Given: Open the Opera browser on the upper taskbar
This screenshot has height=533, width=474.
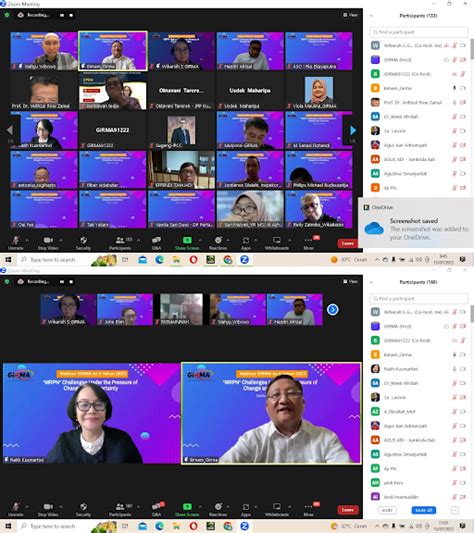Looking at the screenshot, I should (193, 260).
